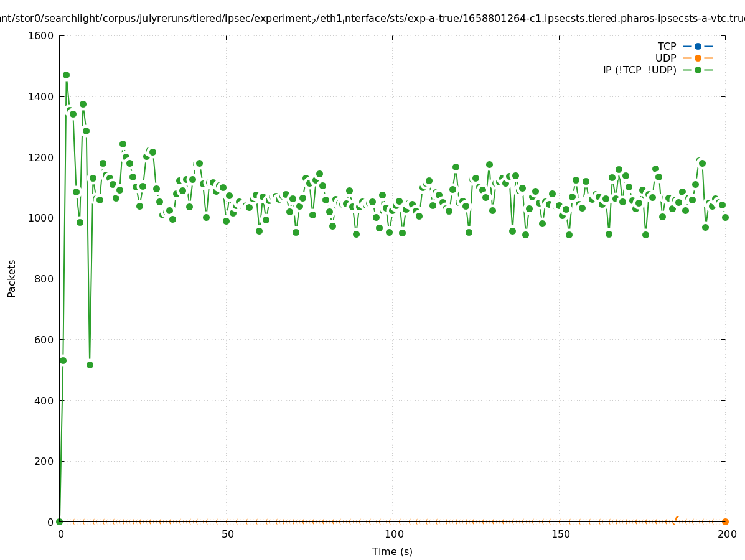Click the Time (s) x-axis label

[392, 551]
